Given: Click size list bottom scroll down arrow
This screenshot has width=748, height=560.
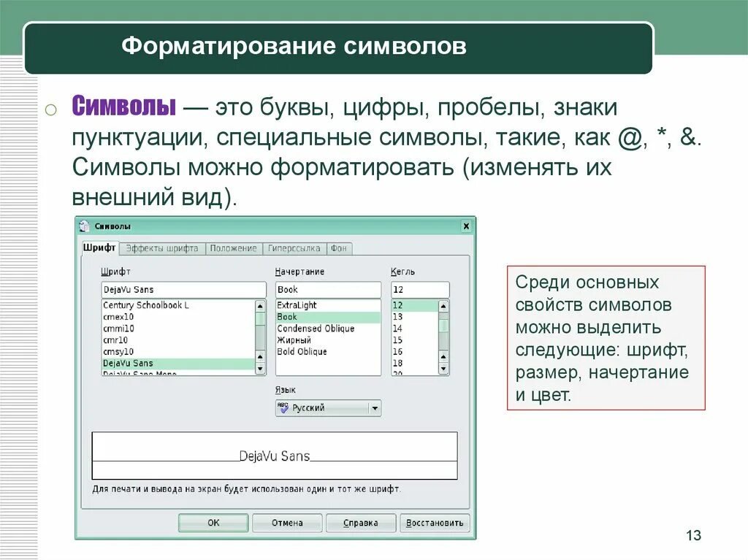Looking at the screenshot, I should 443,369.
